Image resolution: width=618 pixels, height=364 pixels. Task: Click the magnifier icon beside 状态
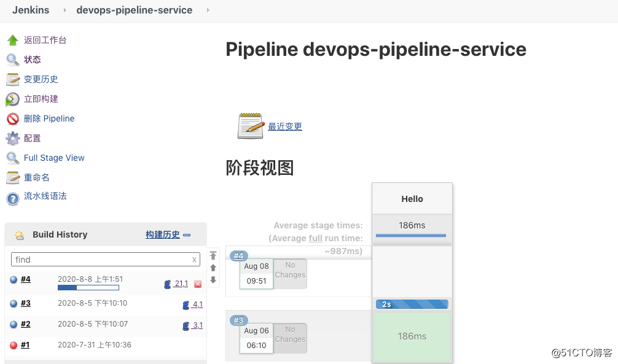click(13, 60)
